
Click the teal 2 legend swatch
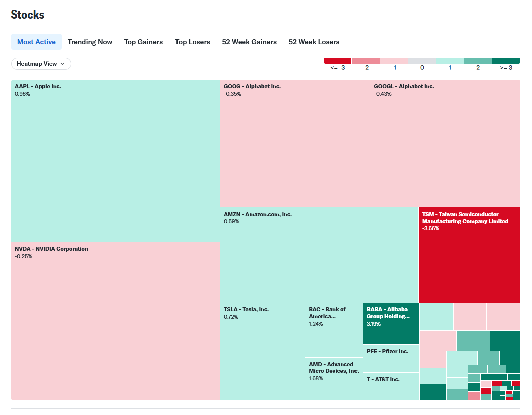point(478,61)
